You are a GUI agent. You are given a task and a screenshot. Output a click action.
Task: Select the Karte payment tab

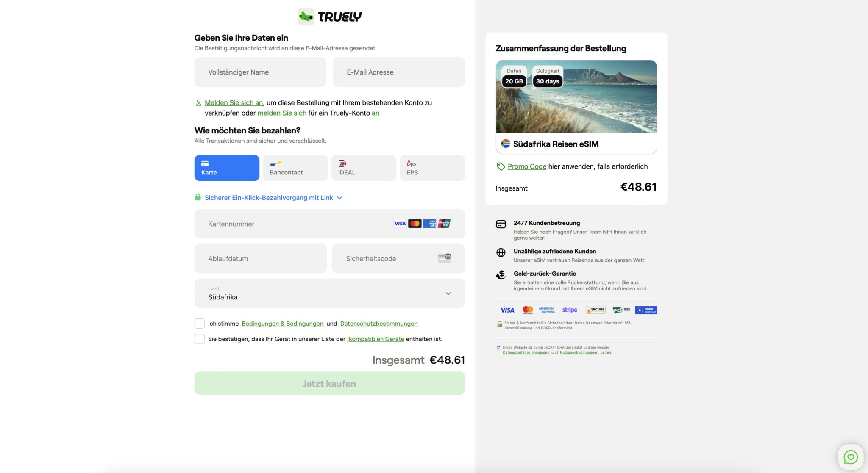(x=227, y=168)
